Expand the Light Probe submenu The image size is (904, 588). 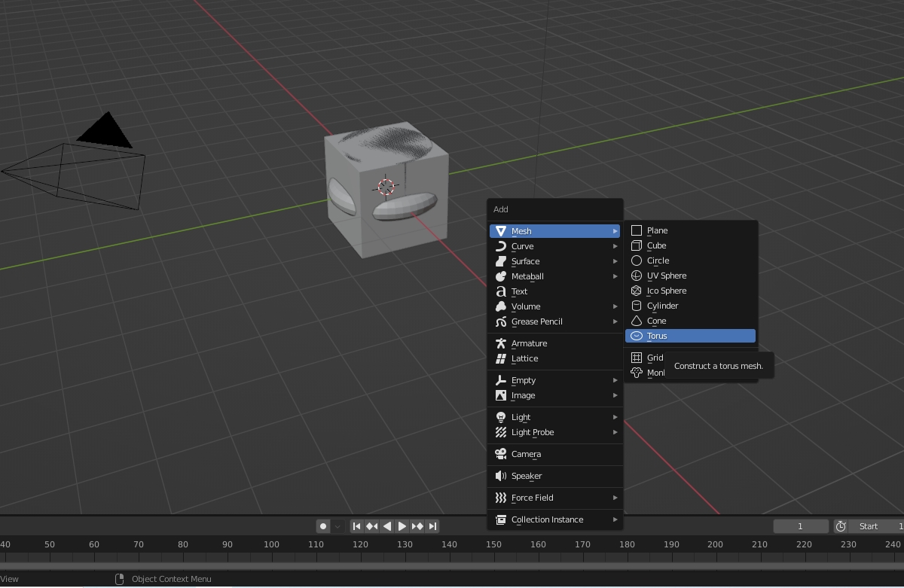(x=554, y=432)
